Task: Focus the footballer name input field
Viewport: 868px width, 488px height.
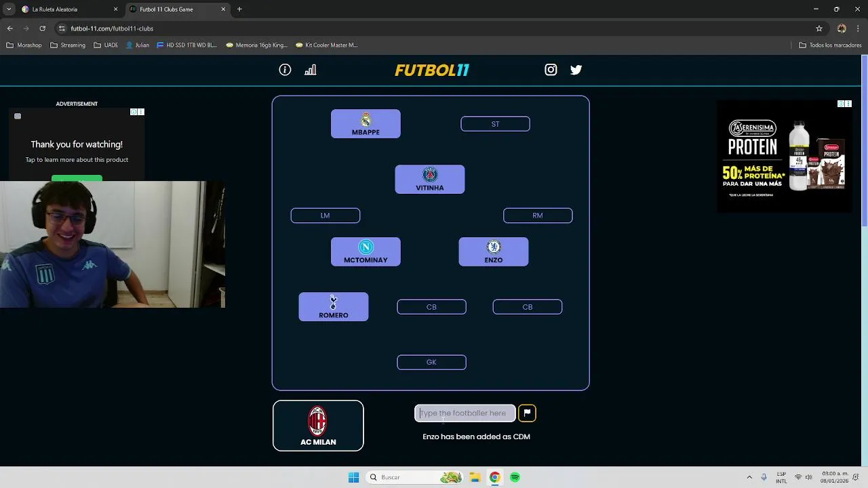Action: tap(465, 413)
